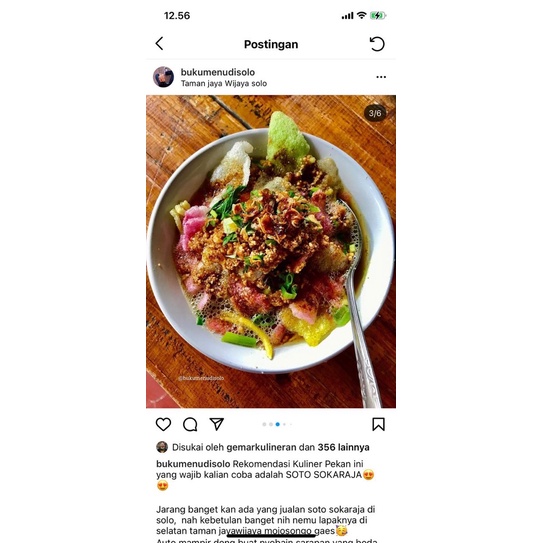Image resolution: width=543 pixels, height=543 pixels.
Task: Open the gemarkulineran profile link
Action: 261,447
